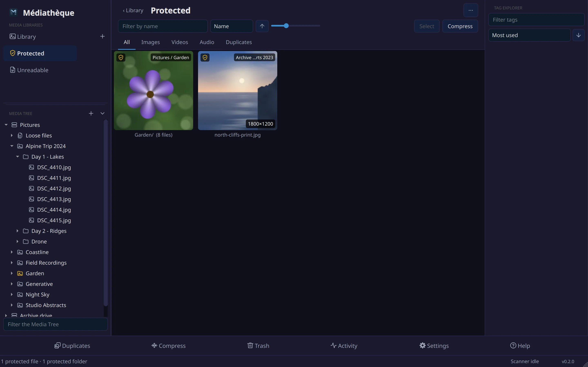Click the shield badge on Garden thumbnail
Viewport: 588px width, 367px height.
click(x=121, y=57)
